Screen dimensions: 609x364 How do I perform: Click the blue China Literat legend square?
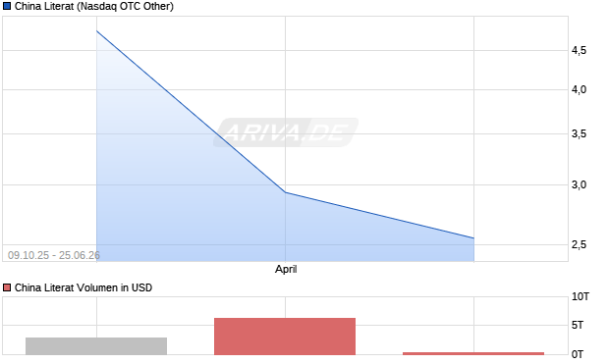point(7,6)
